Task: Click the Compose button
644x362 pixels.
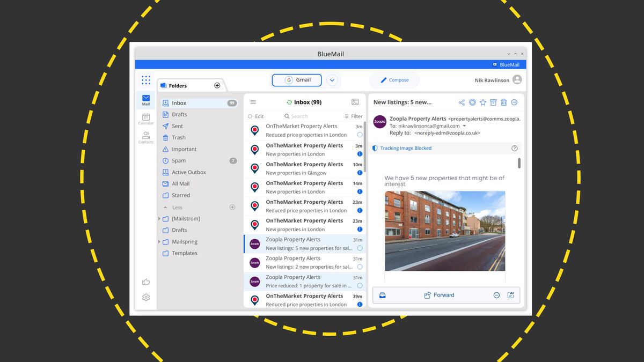Action: tap(394, 79)
